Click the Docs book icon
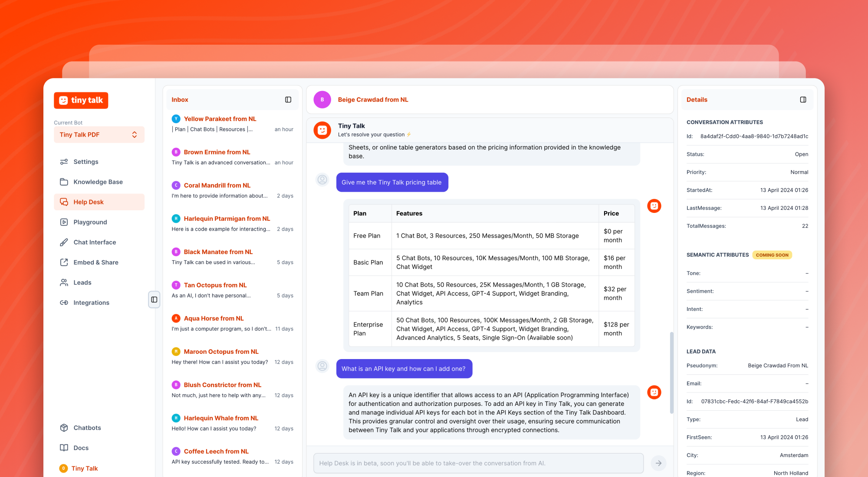 click(64, 448)
